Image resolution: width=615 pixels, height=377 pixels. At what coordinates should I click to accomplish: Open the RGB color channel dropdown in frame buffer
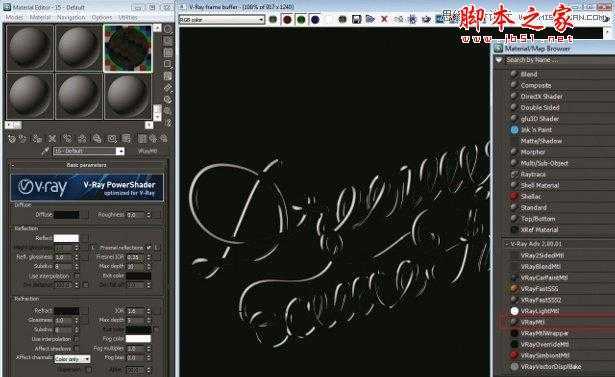pyautogui.click(x=222, y=19)
